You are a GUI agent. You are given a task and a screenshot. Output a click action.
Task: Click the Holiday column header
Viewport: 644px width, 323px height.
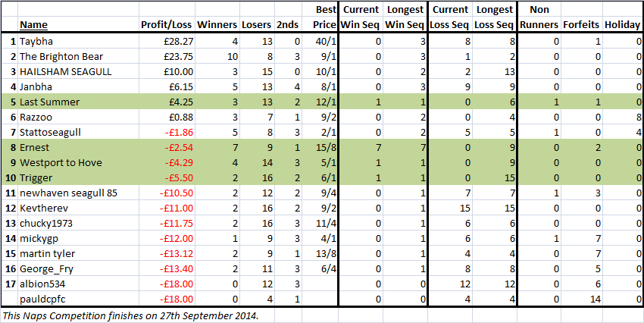(622, 25)
